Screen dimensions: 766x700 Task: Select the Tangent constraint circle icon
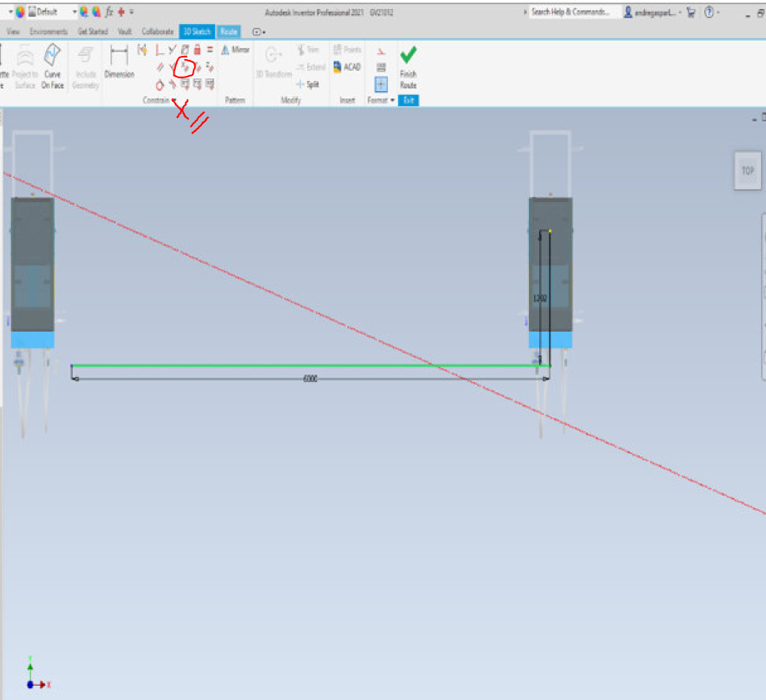(x=159, y=85)
